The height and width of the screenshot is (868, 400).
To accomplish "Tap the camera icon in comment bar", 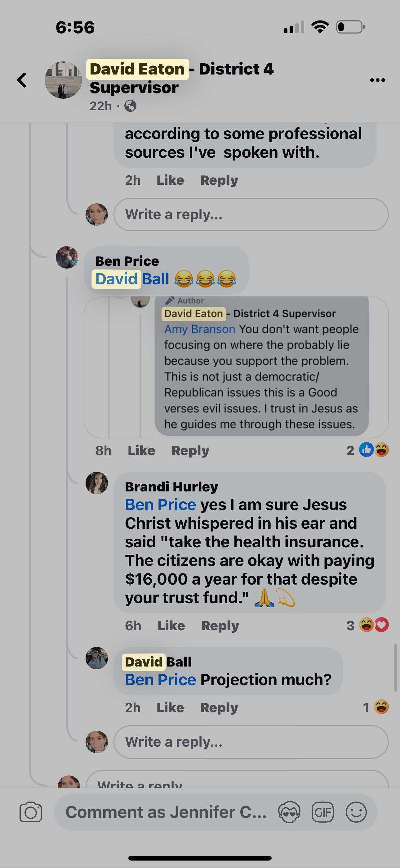I will pyautogui.click(x=31, y=812).
